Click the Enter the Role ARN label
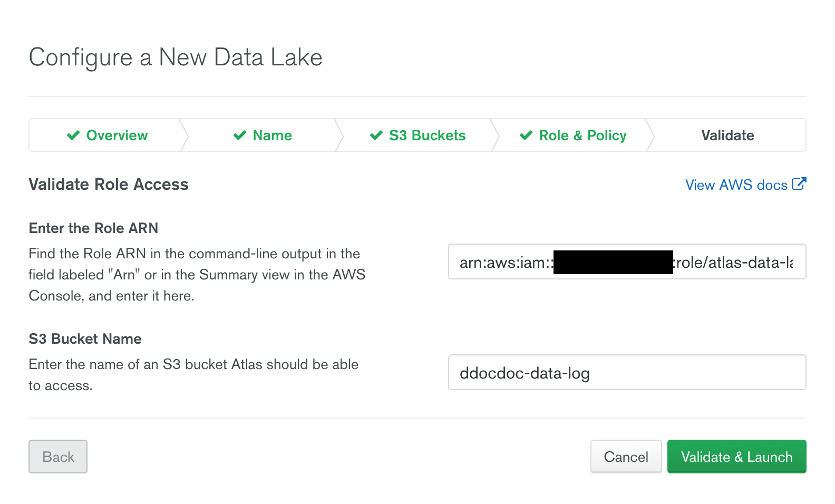 click(x=93, y=228)
